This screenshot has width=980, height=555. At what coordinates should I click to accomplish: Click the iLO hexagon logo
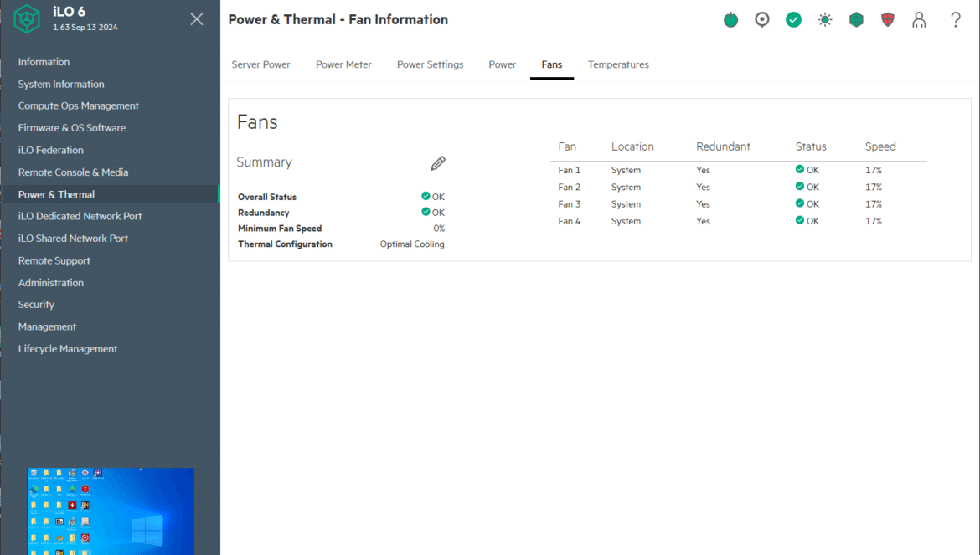[x=27, y=18]
